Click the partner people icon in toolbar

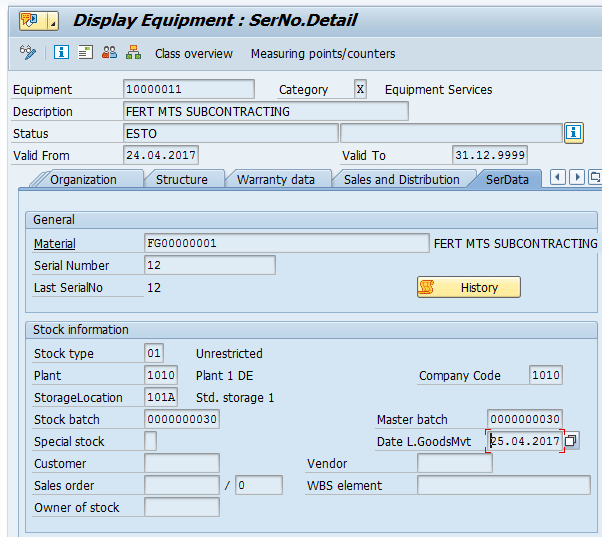[110, 53]
